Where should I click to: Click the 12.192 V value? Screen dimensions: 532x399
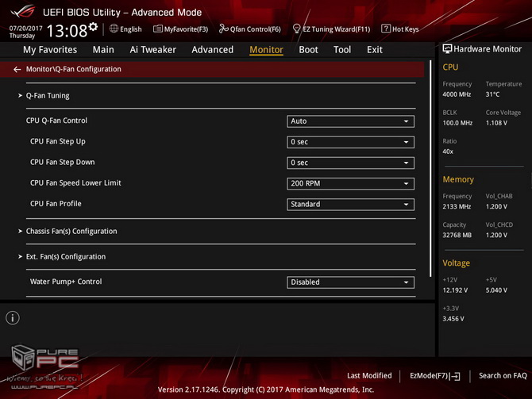click(x=455, y=290)
